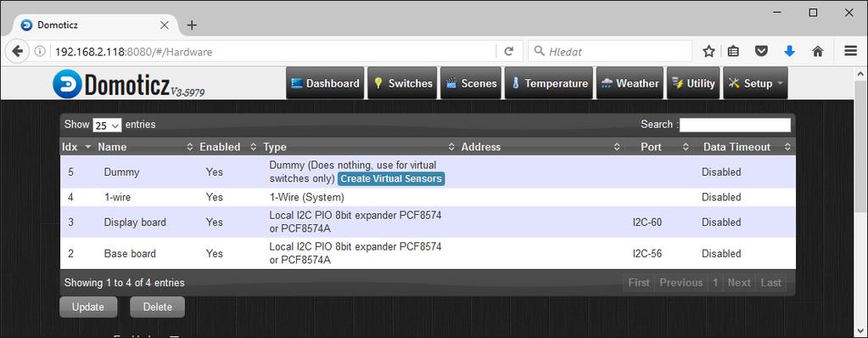
Task: Sort table by Data Timeout column
Action: pos(745,147)
